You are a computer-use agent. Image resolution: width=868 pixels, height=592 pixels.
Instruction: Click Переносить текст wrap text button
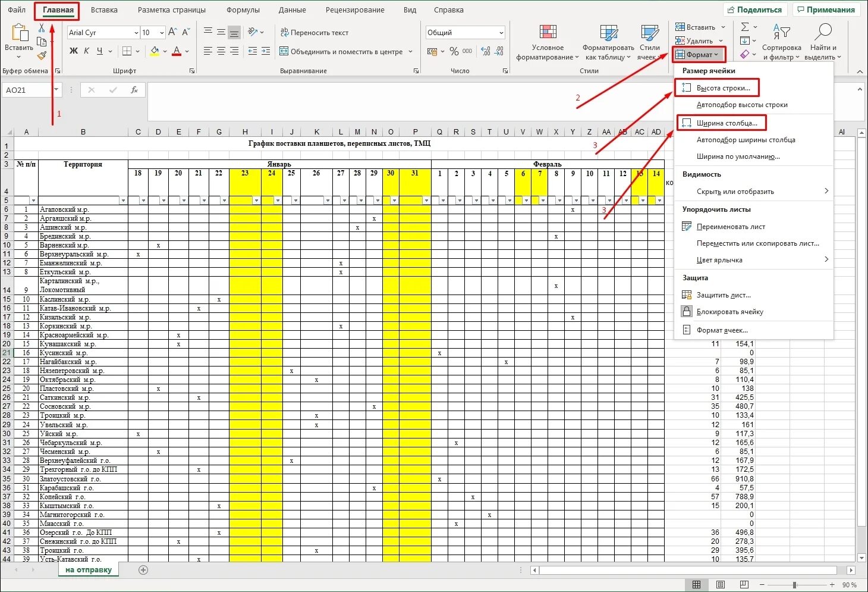315,33
